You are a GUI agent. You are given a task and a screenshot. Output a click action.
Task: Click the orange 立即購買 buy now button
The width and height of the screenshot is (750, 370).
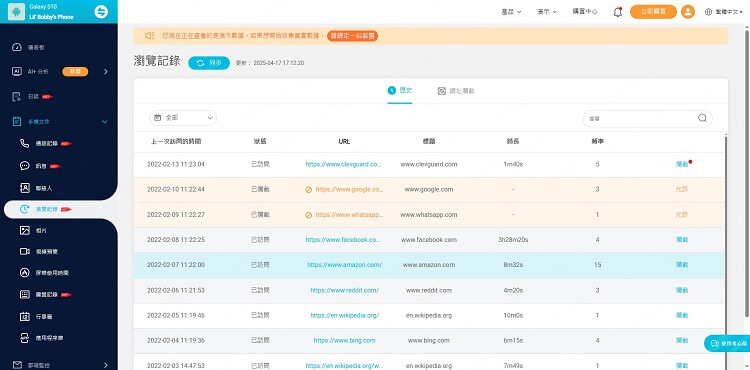(x=653, y=11)
